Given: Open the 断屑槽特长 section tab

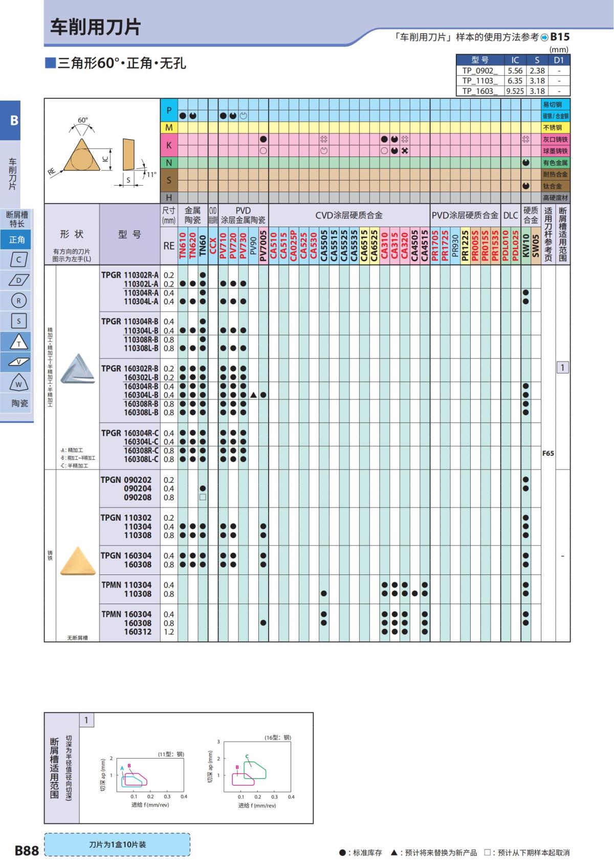Looking at the screenshot, I should click(17, 219).
